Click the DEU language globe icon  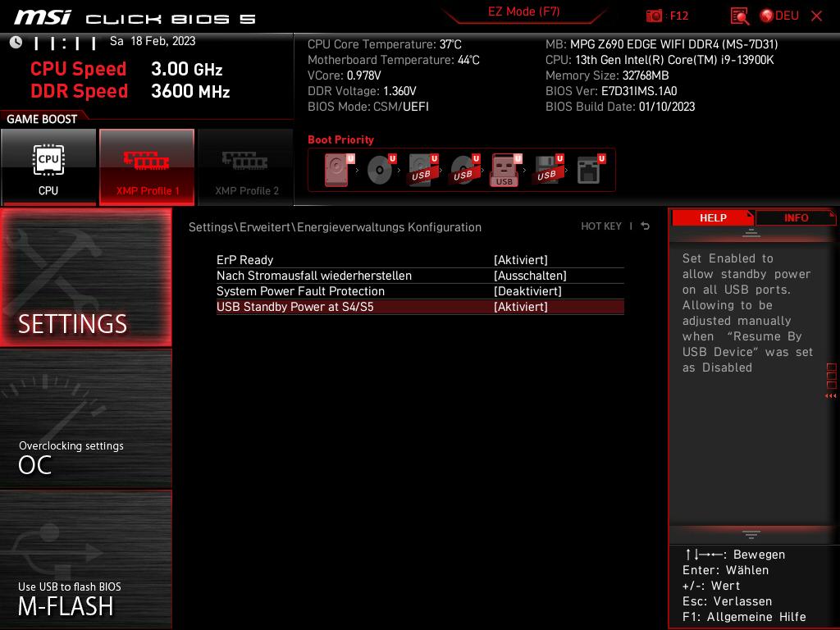[x=766, y=15]
